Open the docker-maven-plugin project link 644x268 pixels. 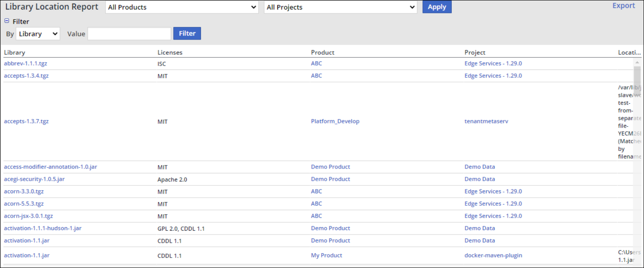coord(493,255)
